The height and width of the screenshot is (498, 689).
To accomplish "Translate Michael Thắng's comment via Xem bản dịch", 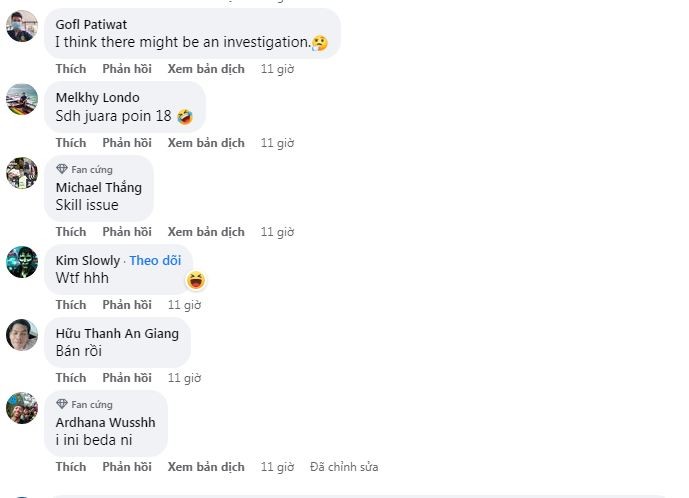I will coord(206,232).
